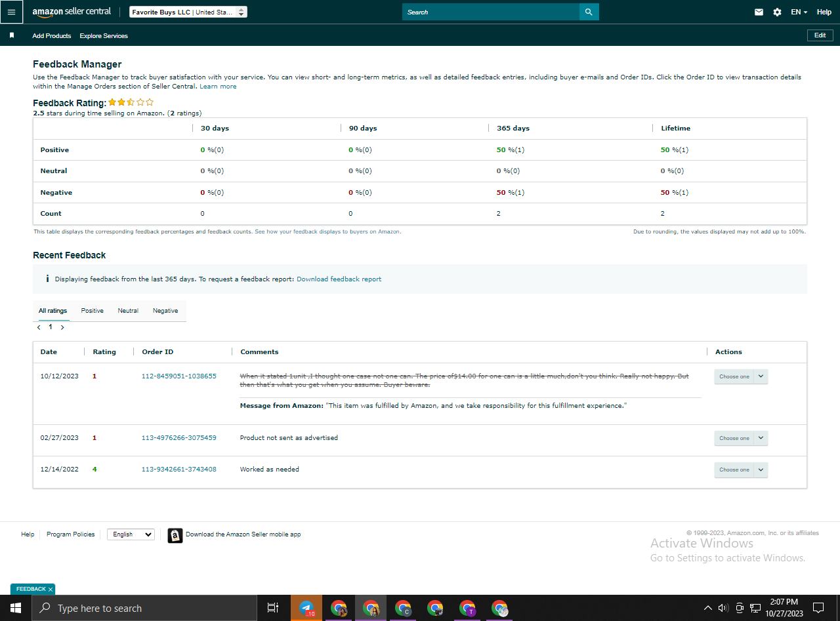The width and height of the screenshot is (840, 621).
Task: Open Explore Services in the top bar
Action: (x=104, y=35)
